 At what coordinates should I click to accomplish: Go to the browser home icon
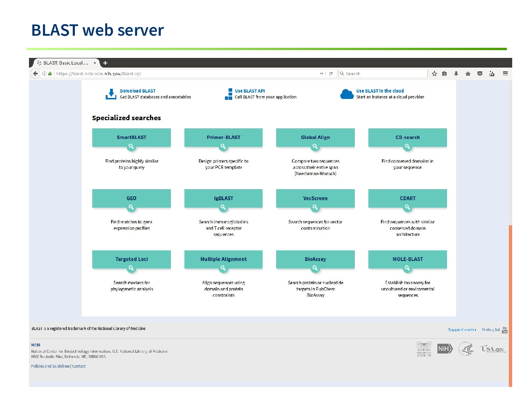click(468, 73)
